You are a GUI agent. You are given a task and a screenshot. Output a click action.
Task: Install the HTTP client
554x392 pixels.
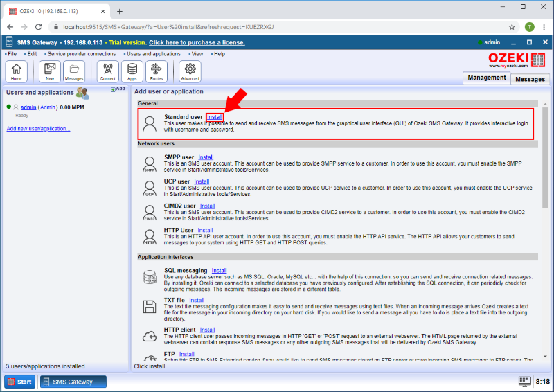coord(207,330)
